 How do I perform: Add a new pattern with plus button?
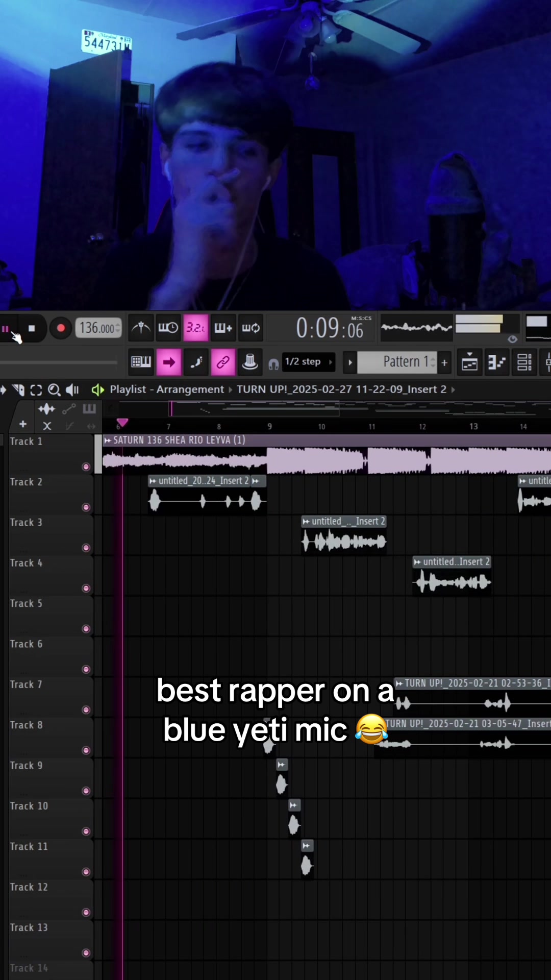444,362
